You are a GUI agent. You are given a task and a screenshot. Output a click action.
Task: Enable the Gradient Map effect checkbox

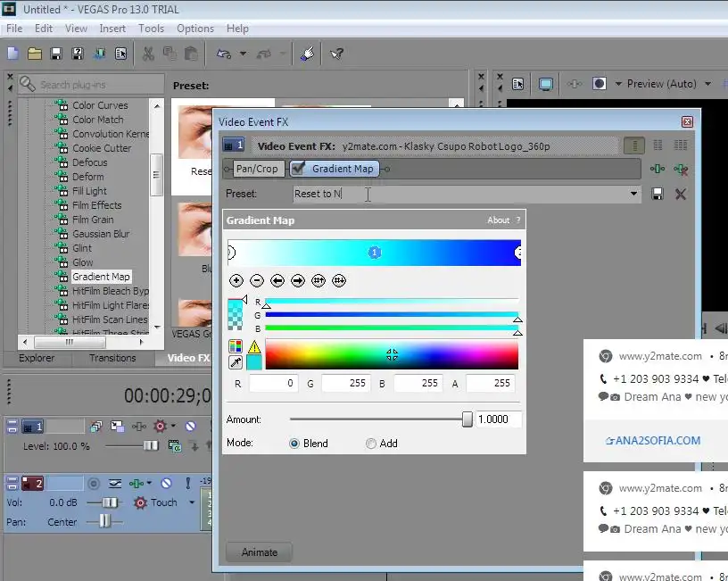pyautogui.click(x=299, y=168)
